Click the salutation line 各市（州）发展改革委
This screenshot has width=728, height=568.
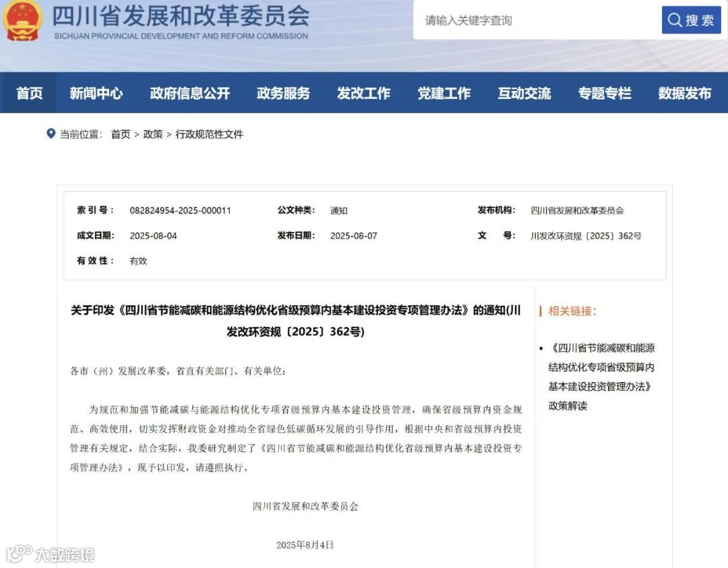(x=178, y=371)
